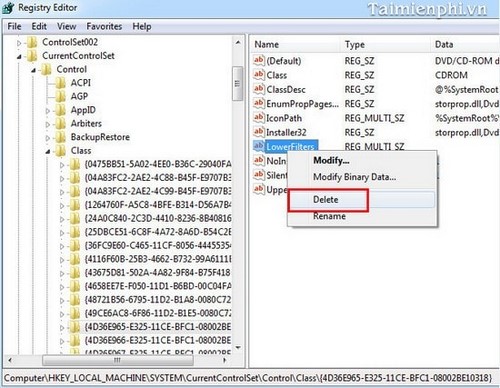The width and height of the screenshot is (500, 388).
Task: Click the CDROM data cell
Action: [x=451, y=75]
